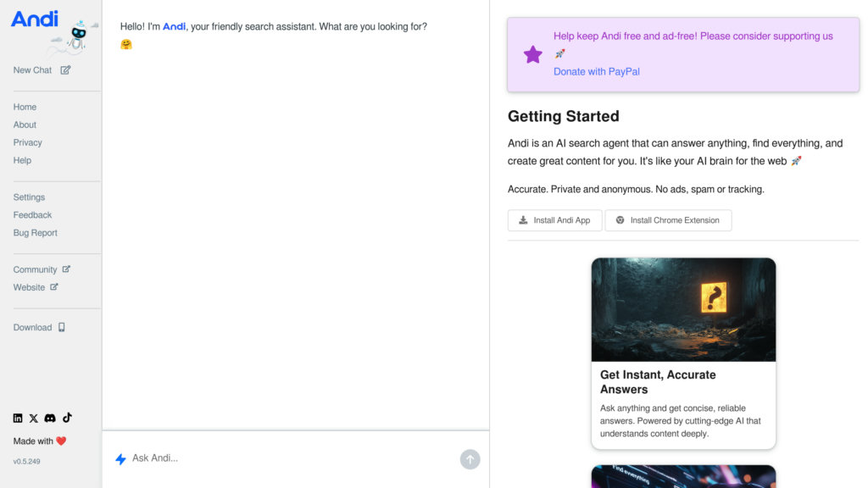Click the purple star icon in banner
868x488 pixels.
click(x=532, y=54)
